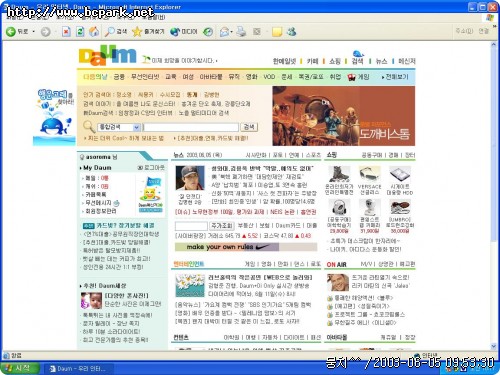This screenshot has height=375, width=500.
Task: Open the IE Search toolbar button
Action: pos(116,32)
